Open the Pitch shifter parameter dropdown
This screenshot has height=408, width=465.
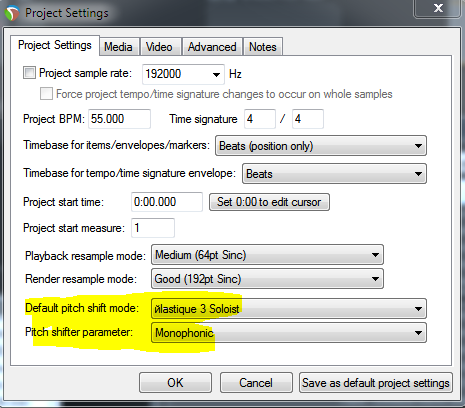289,333
